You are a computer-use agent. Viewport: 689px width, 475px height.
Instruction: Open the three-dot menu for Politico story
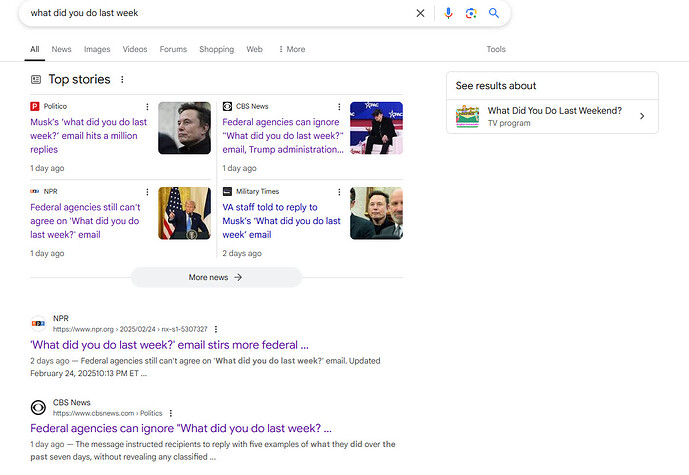point(147,107)
